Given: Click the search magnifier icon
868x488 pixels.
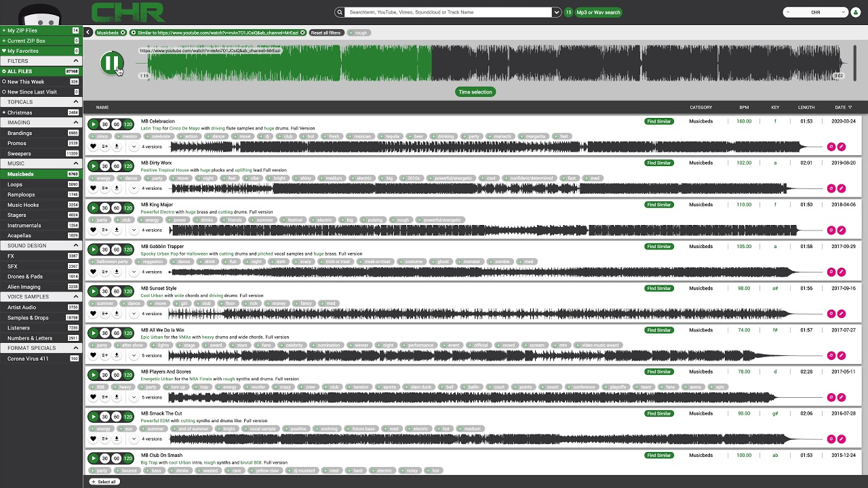Looking at the screenshot, I should (340, 12).
